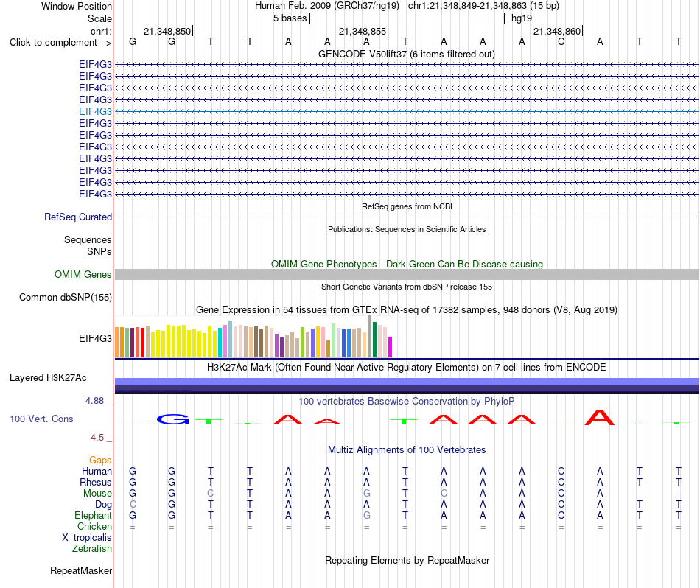Click the "5 bases" scale bar label
Image resolution: width=700 pixels, height=588 pixels.
point(290,18)
